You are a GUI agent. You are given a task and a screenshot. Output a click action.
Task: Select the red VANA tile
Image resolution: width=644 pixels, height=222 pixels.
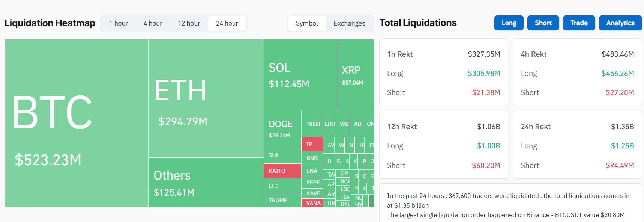(x=312, y=203)
